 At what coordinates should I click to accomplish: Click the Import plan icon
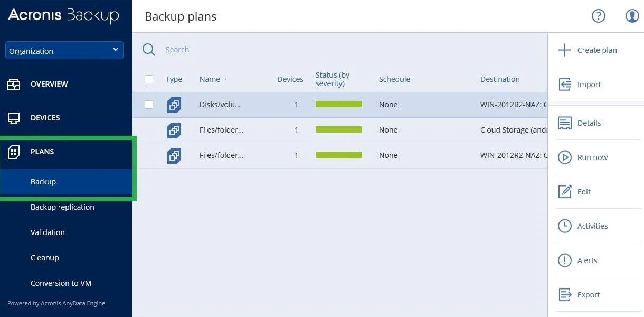(x=565, y=85)
